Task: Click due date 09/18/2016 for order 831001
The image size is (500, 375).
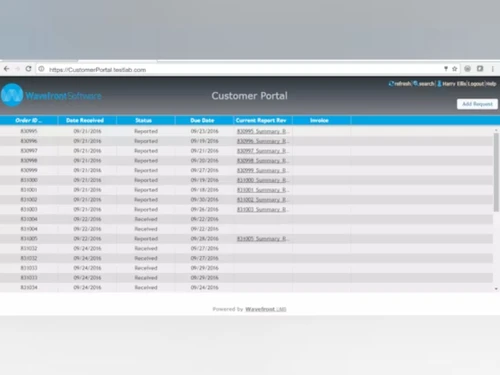Action: [x=205, y=190]
